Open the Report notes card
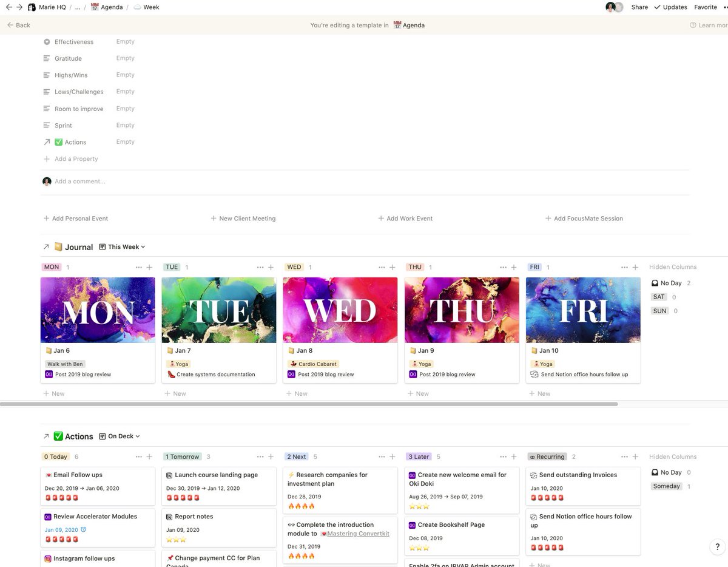 [x=219, y=528]
